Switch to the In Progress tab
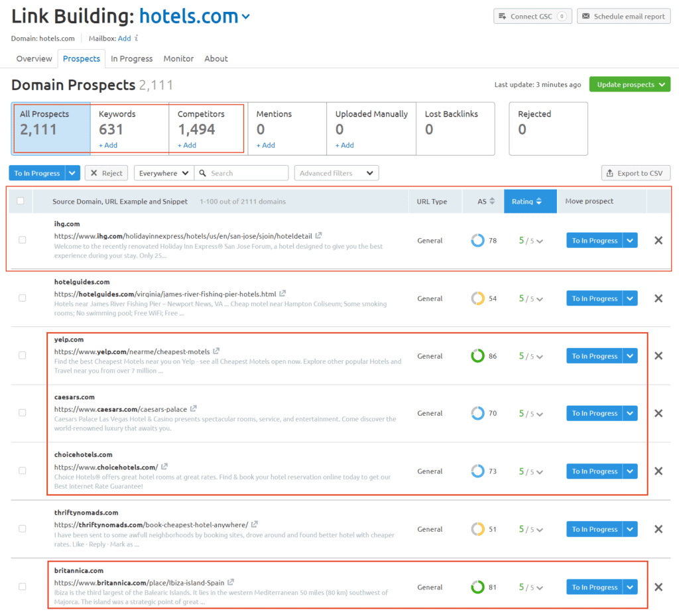The height and width of the screenshot is (616, 679). (x=132, y=58)
